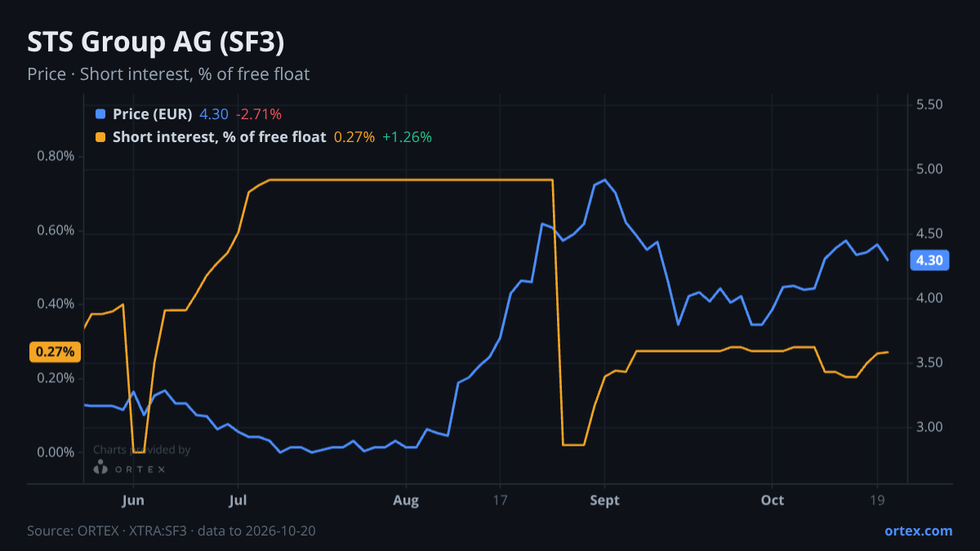Click the 3.00 right axis label
The width and height of the screenshot is (980, 551).
pyautogui.click(x=929, y=427)
